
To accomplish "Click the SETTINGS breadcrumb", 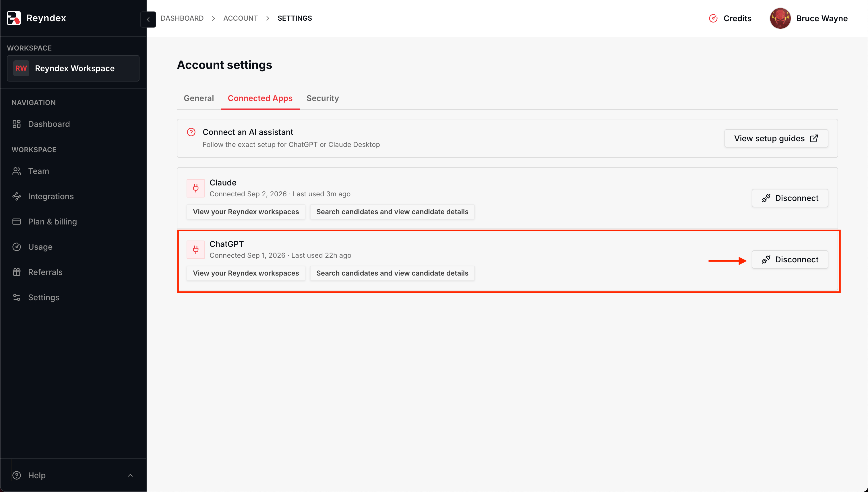I will point(294,18).
